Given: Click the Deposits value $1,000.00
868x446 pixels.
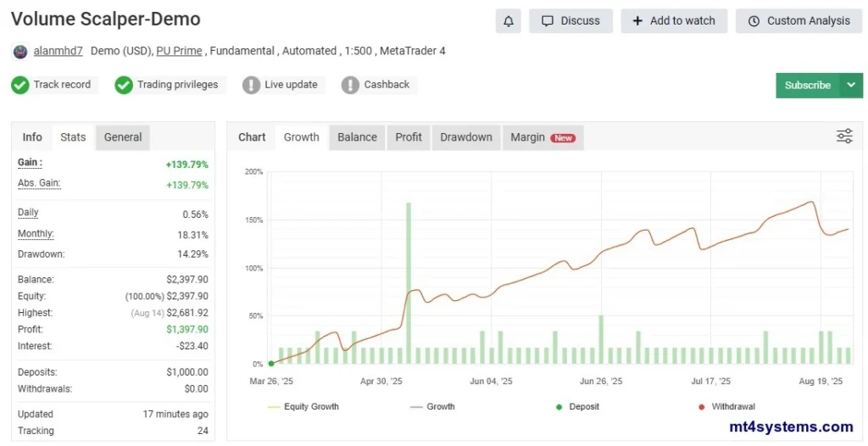Looking at the screenshot, I should tap(187, 372).
